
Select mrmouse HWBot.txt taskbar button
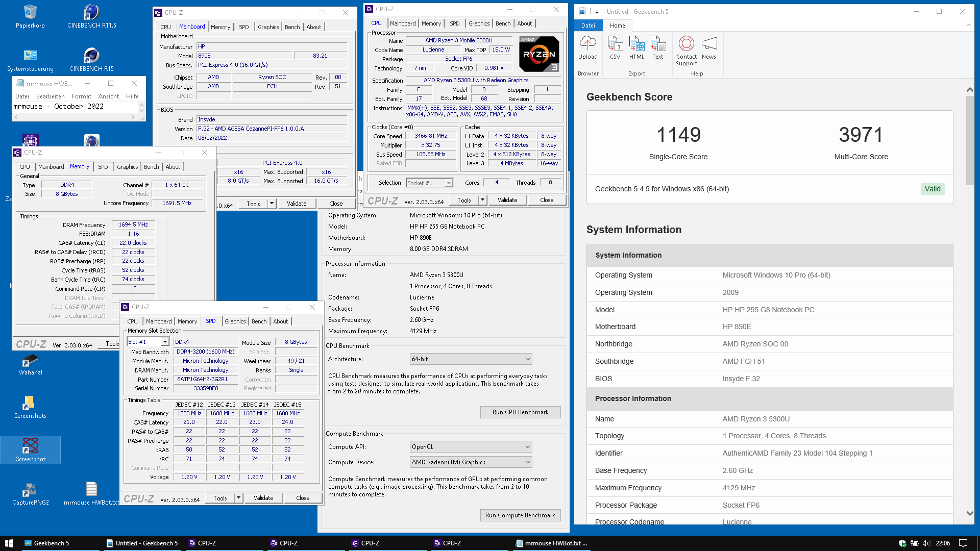coord(551,543)
